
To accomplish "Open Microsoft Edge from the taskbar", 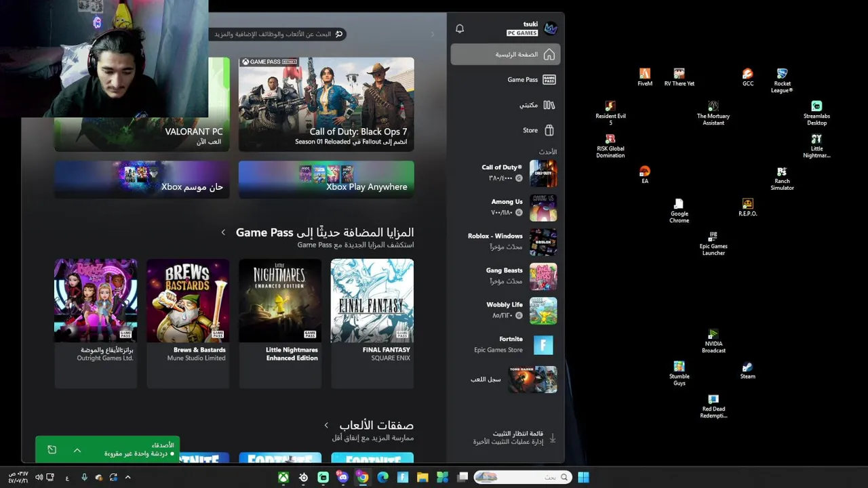I will click(382, 477).
